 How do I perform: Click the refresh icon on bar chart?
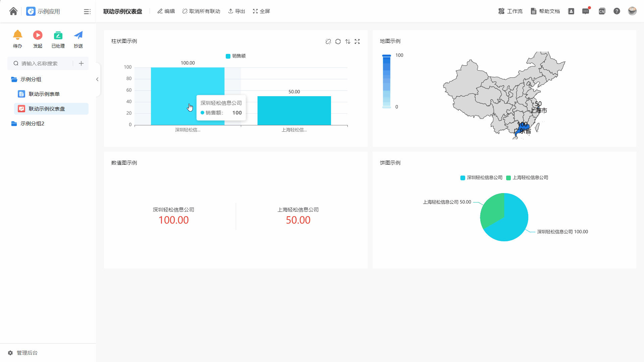point(338,42)
